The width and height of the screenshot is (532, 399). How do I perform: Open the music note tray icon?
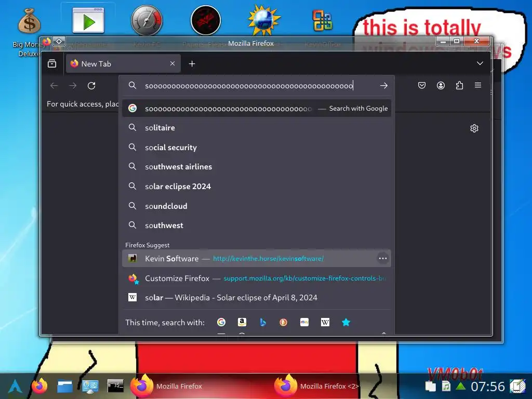446,386
